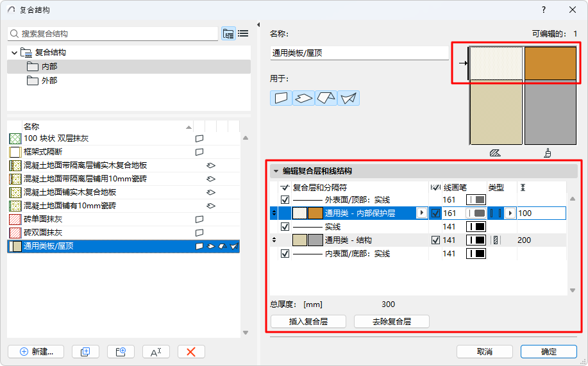Click reorder handle of 通用类 - 结构 row
Image resolution: width=588 pixels, height=366 pixels.
pos(274,240)
